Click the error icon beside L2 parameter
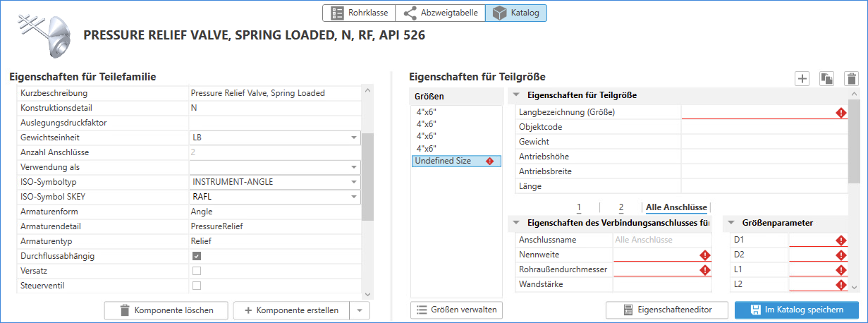 coord(841,285)
